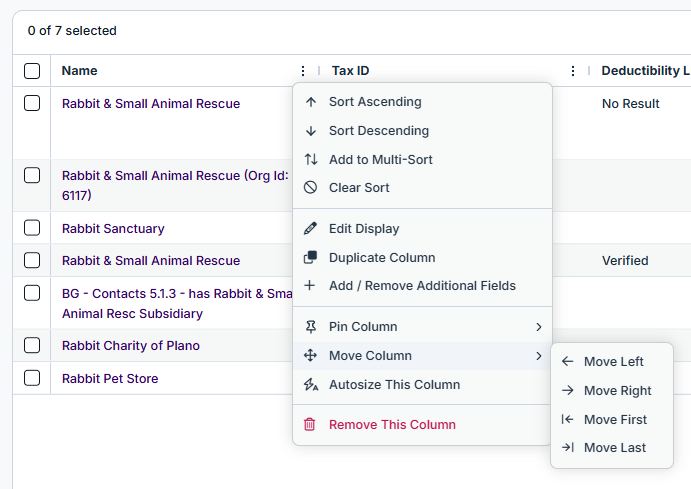691x489 pixels.
Task: Click the Clear Sort circle-slash icon
Action: pyautogui.click(x=310, y=188)
